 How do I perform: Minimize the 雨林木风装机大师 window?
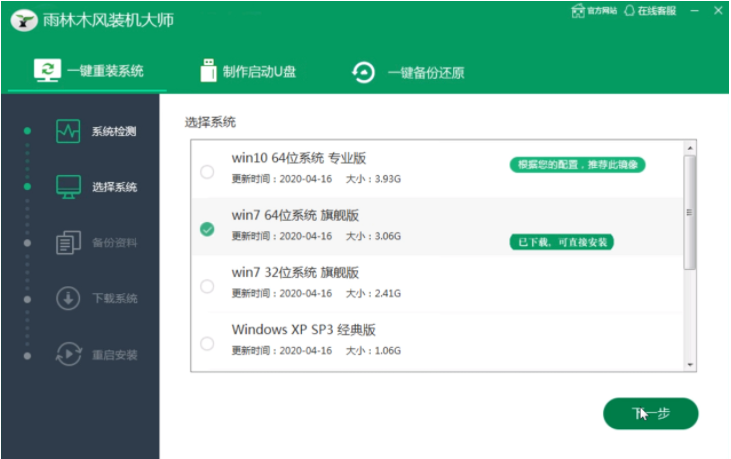point(695,10)
